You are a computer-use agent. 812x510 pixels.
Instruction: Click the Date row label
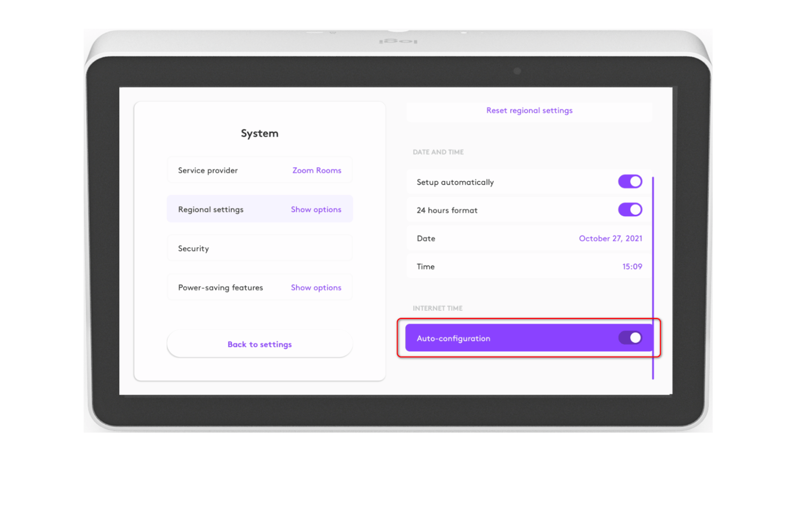(426, 238)
